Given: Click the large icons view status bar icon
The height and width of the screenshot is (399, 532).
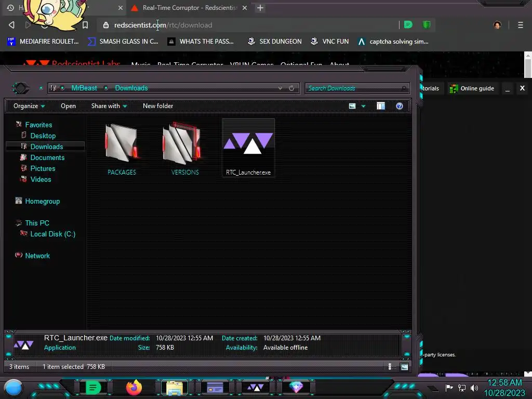Looking at the screenshot, I should tap(404, 367).
